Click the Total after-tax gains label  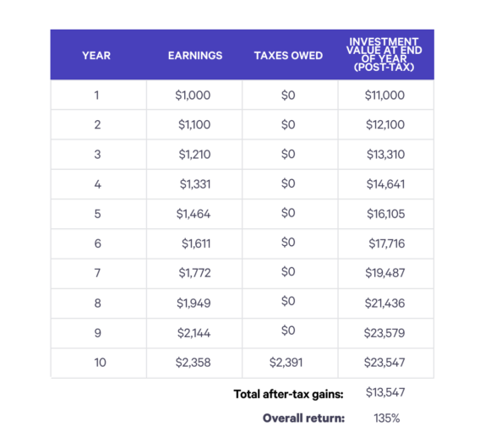[x=289, y=395]
